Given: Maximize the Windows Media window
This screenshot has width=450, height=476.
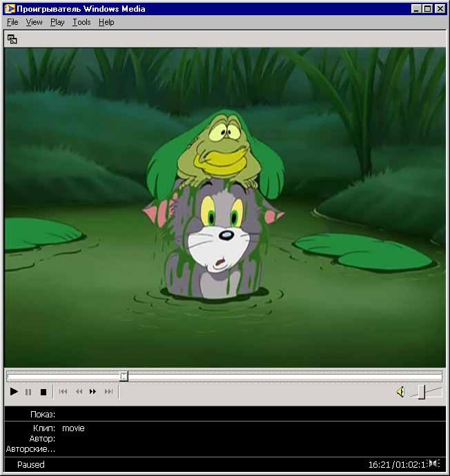Looking at the screenshot, I should pos(427,9).
